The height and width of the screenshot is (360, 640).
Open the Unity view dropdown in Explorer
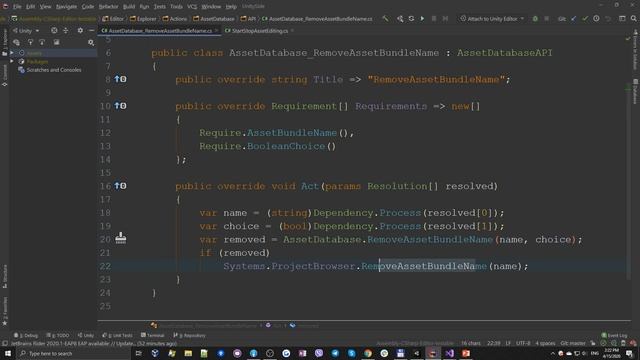point(26,31)
